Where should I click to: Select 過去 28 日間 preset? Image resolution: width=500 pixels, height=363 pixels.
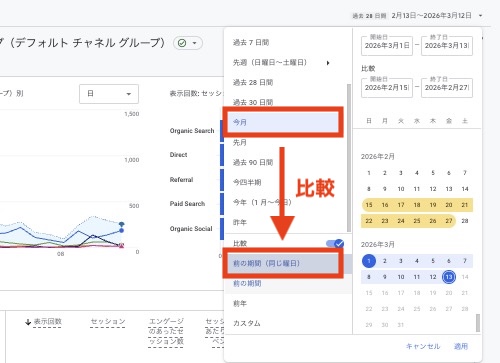253,82
